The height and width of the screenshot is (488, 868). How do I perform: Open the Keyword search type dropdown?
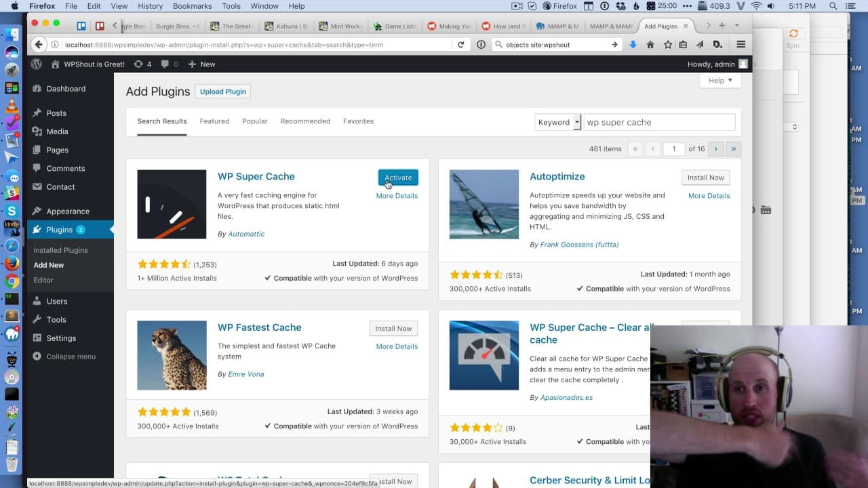[x=558, y=122]
